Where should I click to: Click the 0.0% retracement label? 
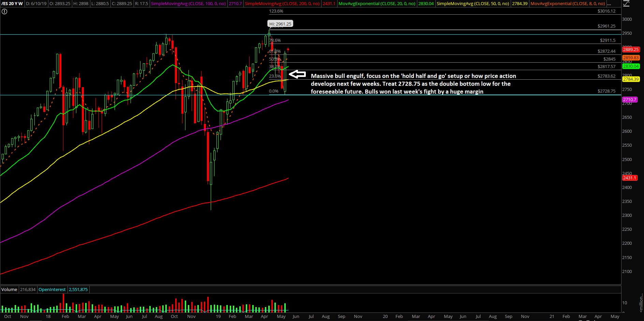[x=274, y=91]
